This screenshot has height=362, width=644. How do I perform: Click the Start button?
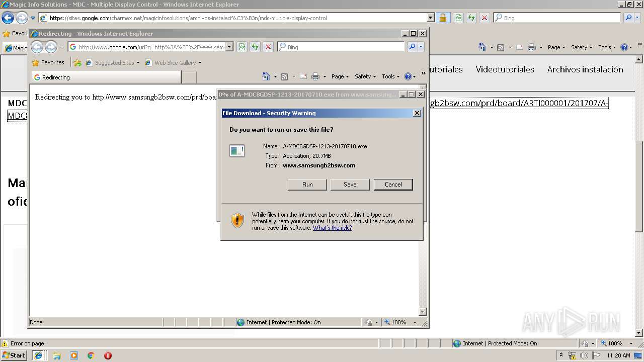pos(14,355)
